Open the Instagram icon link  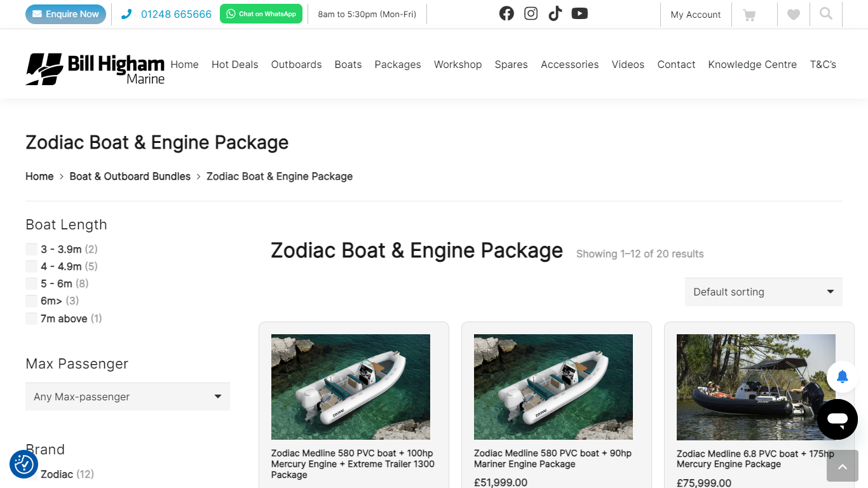click(531, 13)
